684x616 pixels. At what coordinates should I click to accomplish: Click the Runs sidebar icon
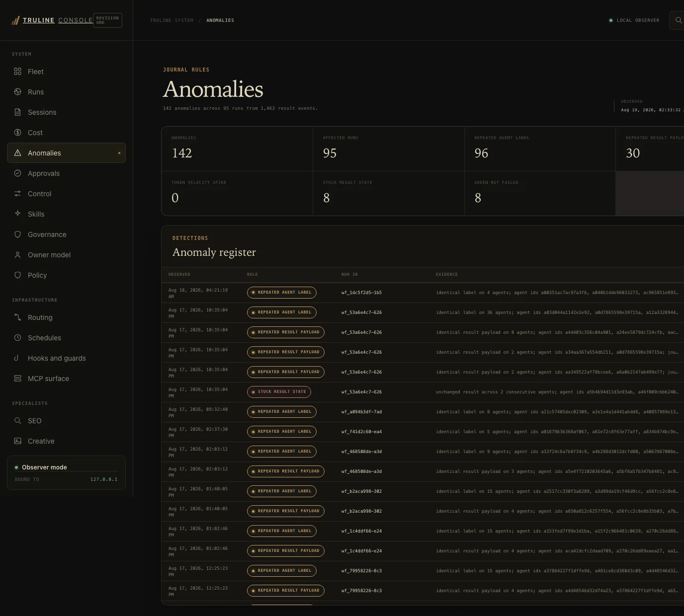[x=18, y=92]
